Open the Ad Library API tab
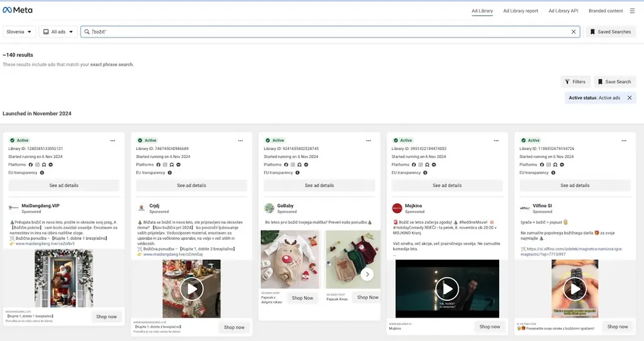Screen dimensions: 644x341 (x=563, y=11)
